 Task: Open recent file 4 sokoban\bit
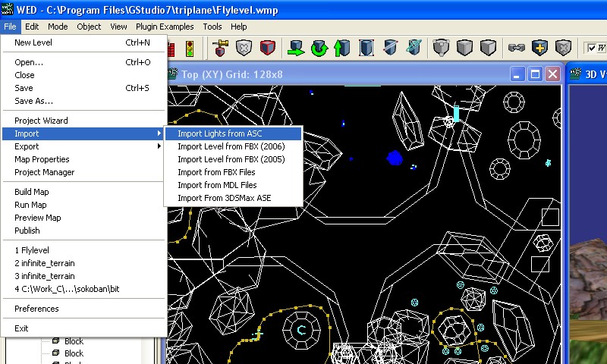(x=84, y=289)
